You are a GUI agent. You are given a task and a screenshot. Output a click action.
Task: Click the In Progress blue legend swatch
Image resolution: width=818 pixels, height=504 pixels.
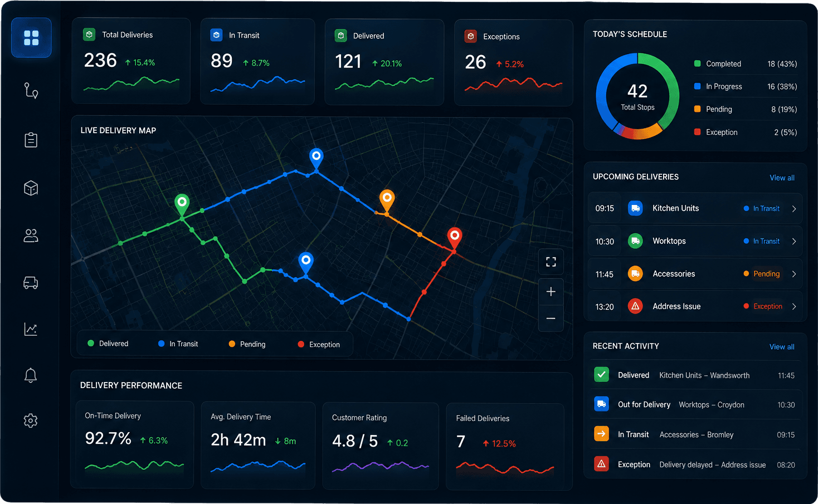697,86
